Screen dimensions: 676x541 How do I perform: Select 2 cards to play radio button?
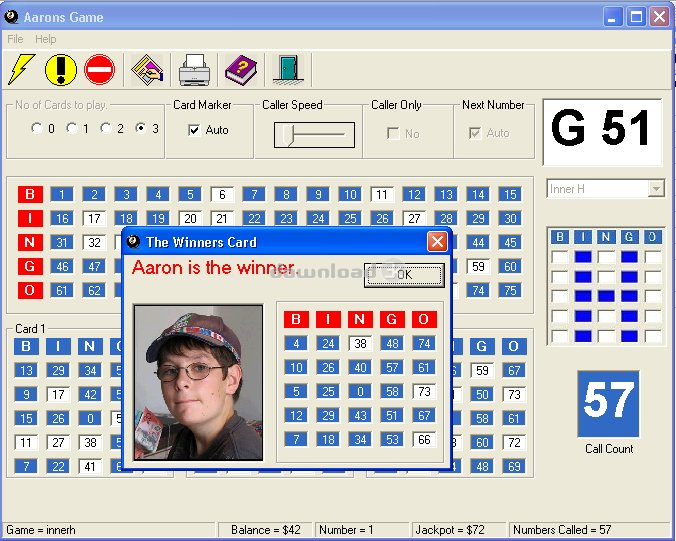pos(105,128)
